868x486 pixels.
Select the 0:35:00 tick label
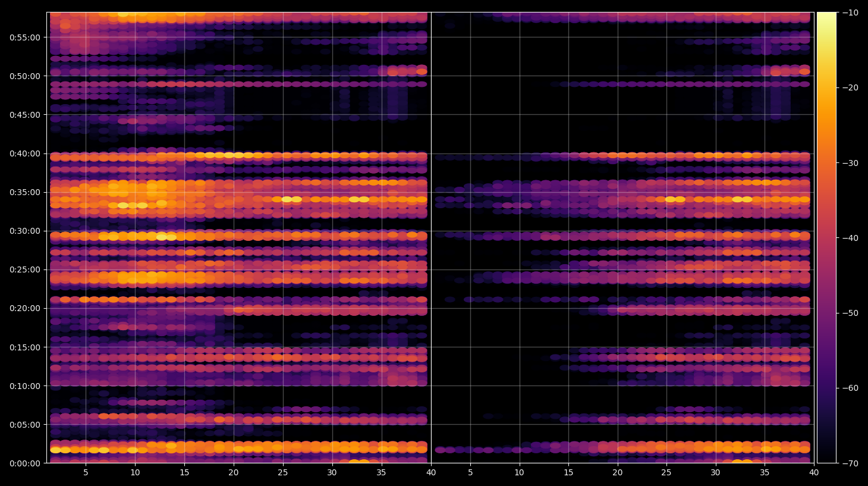tap(25, 192)
